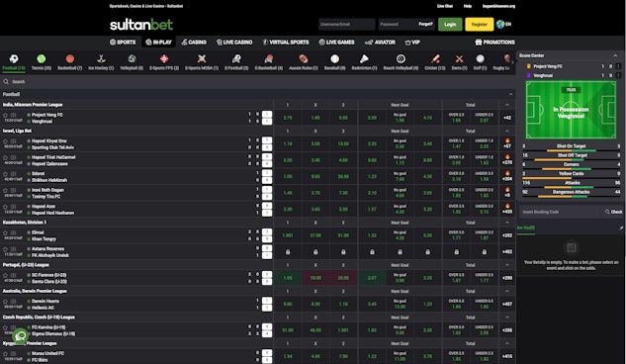Select the Basketball sport icon
Image resolution: width=626 pixels, height=364 pixels.
(x=70, y=59)
